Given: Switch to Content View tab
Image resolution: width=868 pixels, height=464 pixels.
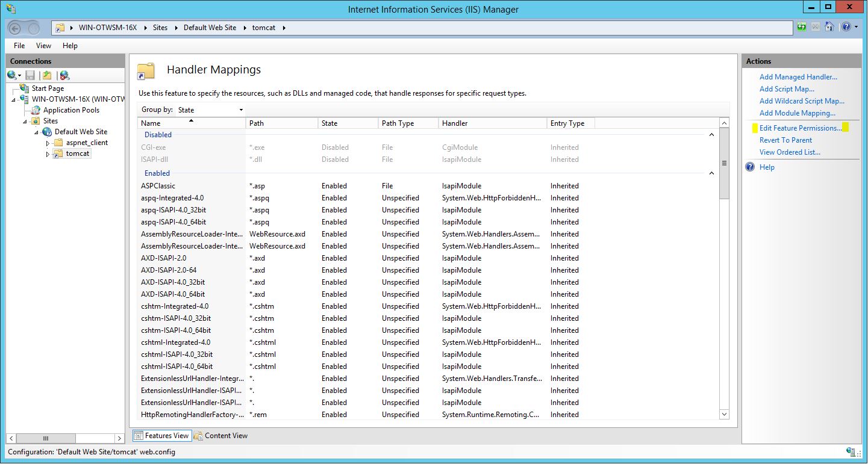Looking at the screenshot, I should pyautogui.click(x=220, y=436).
